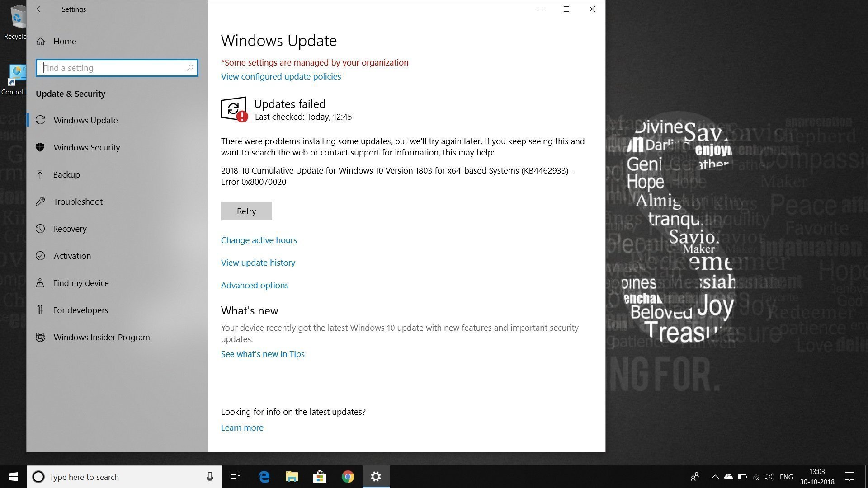Open For developers section
Viewport: 868px width, 488px height.
tap(117, 310)
